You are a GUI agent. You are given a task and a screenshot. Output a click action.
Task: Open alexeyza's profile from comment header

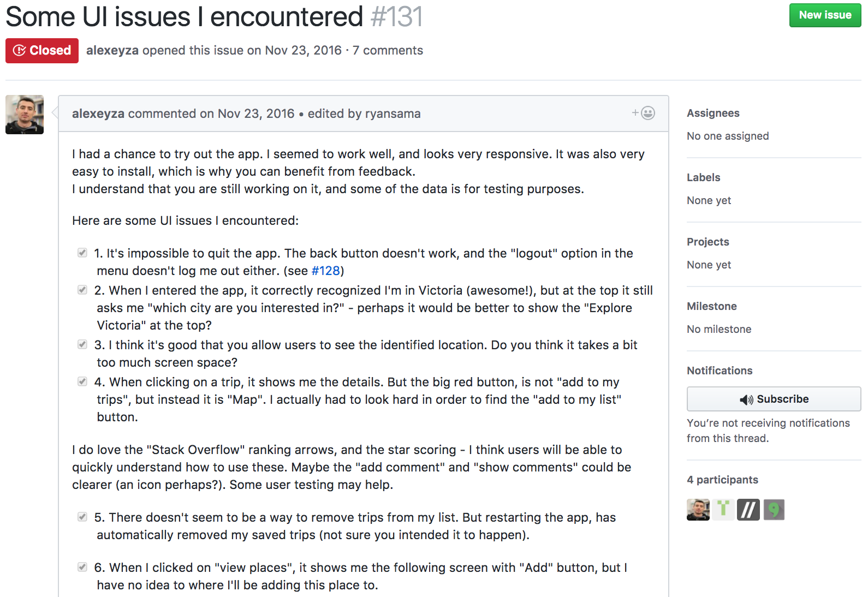pos(98,114)
